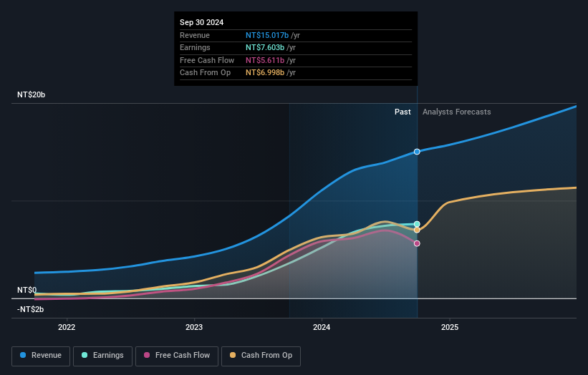Click the orange Cash From Op data point
The image size is (588, 375).
[x=417, y=230]
